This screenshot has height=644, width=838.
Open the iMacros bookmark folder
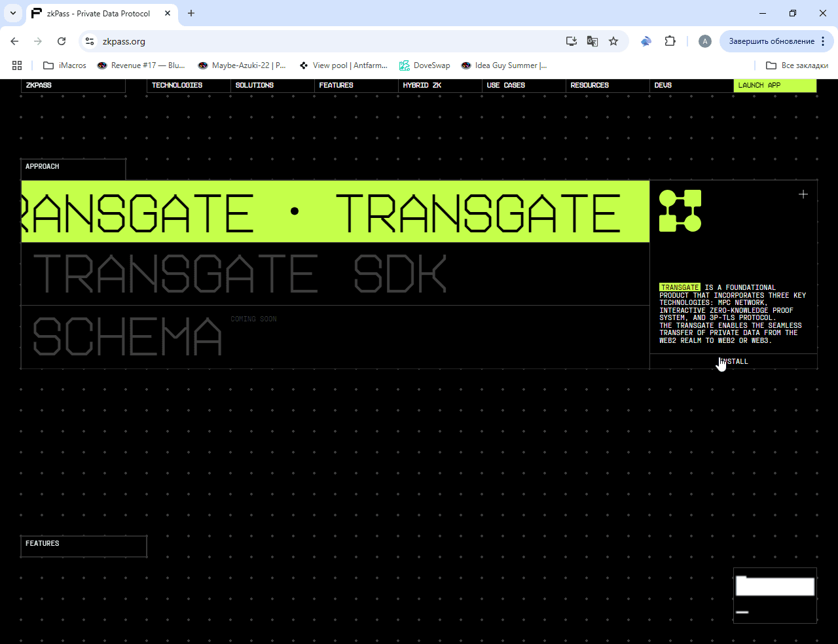pos(65,65)
